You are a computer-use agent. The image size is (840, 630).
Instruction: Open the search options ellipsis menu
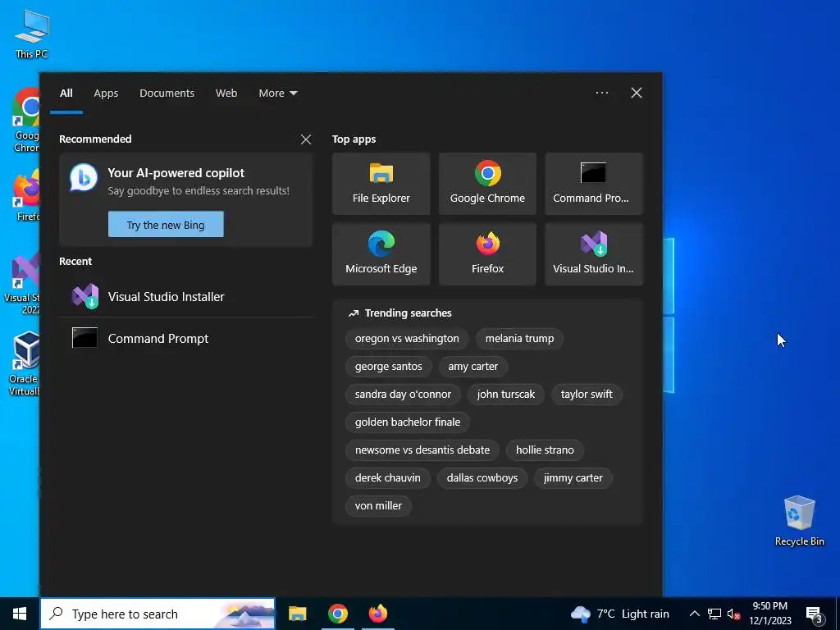coord(601,93)
